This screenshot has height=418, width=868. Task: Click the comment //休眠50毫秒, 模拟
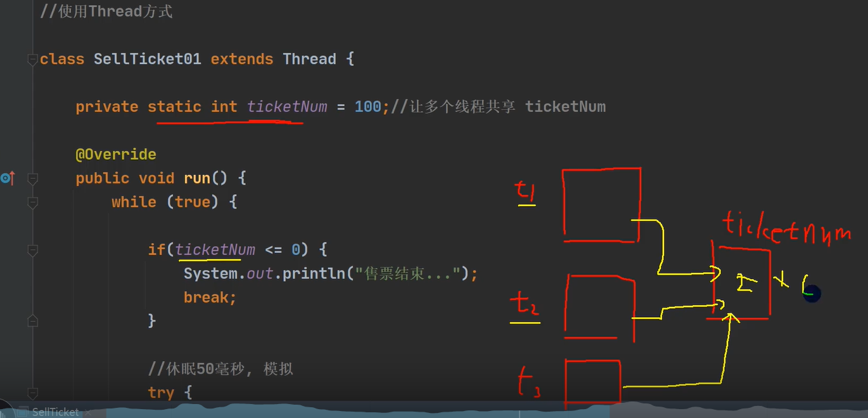[220, 369]
